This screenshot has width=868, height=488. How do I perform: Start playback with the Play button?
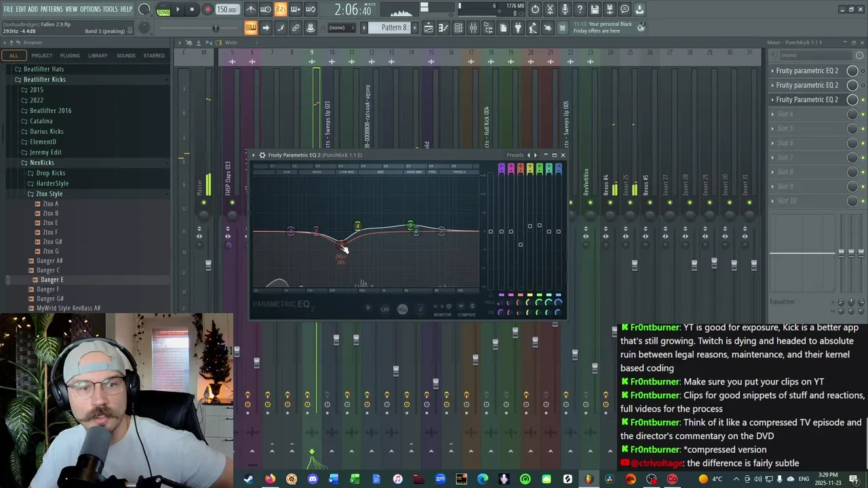tap(178, 9)
